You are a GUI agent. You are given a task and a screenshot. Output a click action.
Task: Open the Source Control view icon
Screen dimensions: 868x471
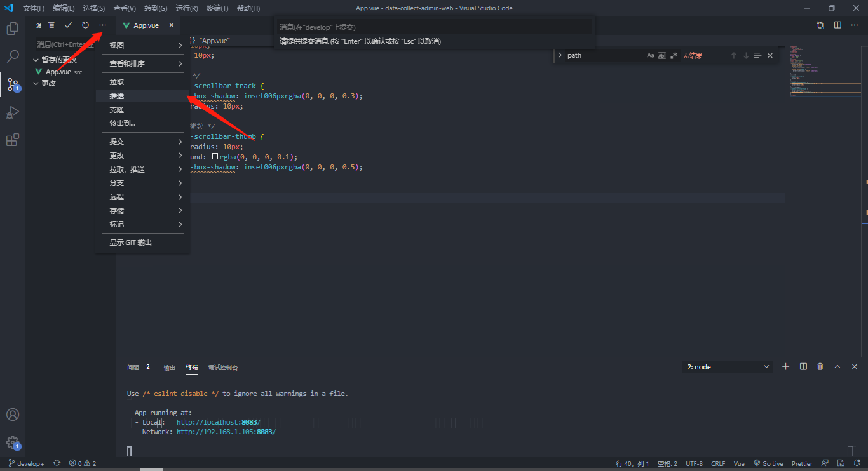[x=12, y=84]
